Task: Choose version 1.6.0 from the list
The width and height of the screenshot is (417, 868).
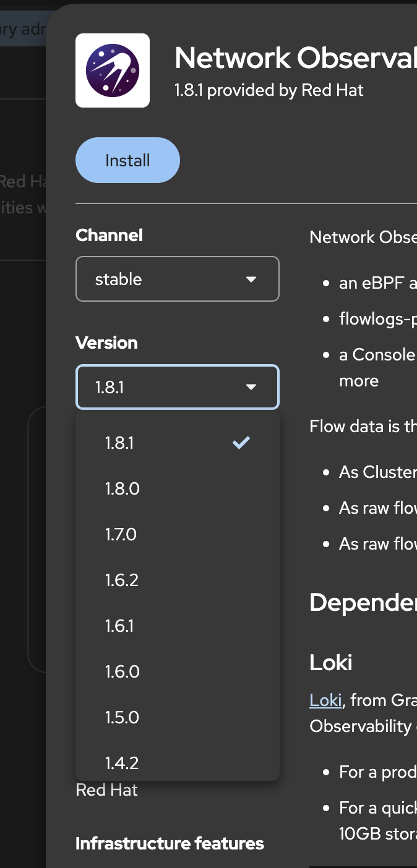Action: (x=123, y=672)
